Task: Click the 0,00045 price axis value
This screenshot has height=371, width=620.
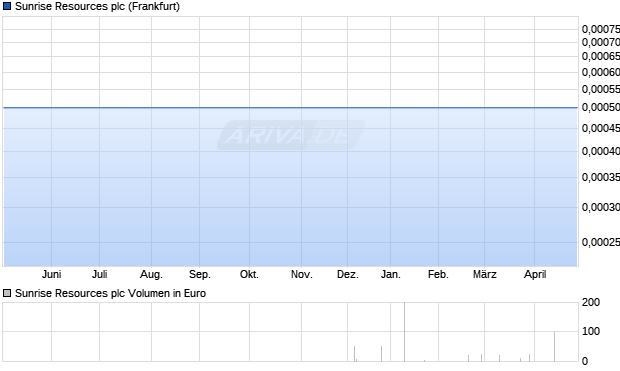Action: click(x=601, y=128)
